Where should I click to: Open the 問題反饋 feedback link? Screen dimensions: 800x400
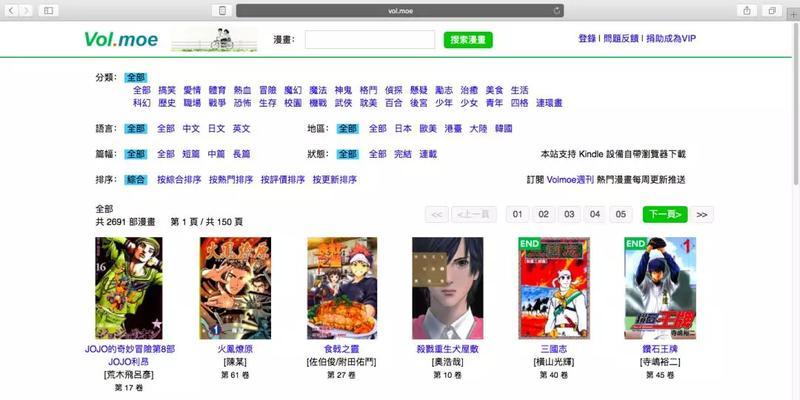click(621, 39)
